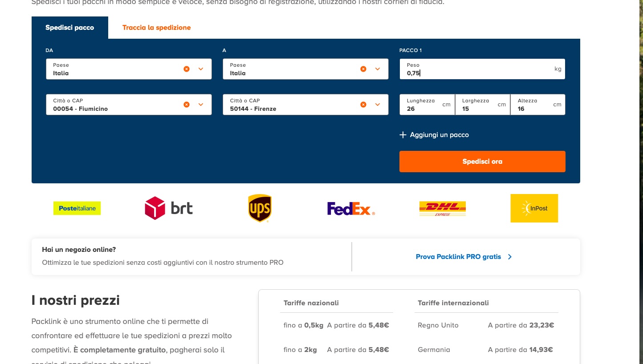Click the Poste Italiane logo
This screenshot has height=364, width=643.
(77, 208)
